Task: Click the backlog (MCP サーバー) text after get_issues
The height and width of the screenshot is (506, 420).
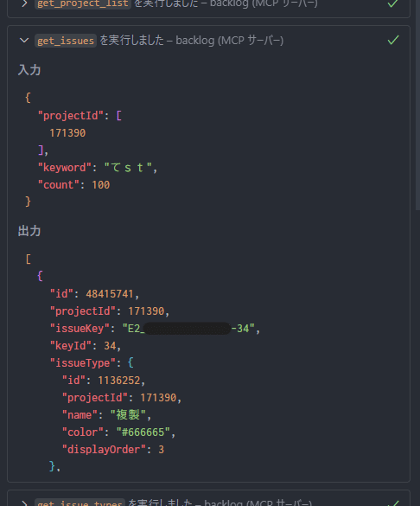Action: click(x=230, y=41)
